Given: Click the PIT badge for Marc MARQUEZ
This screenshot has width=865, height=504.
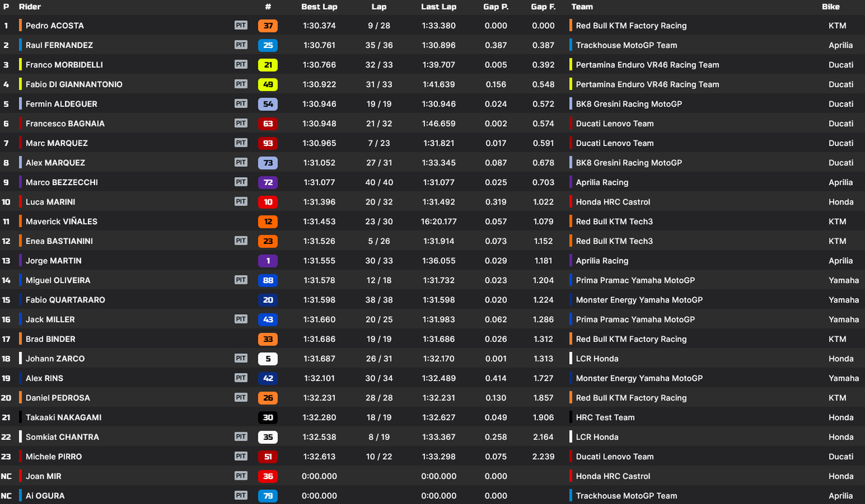Looking at the screenshot, I should tap(241, 143).
